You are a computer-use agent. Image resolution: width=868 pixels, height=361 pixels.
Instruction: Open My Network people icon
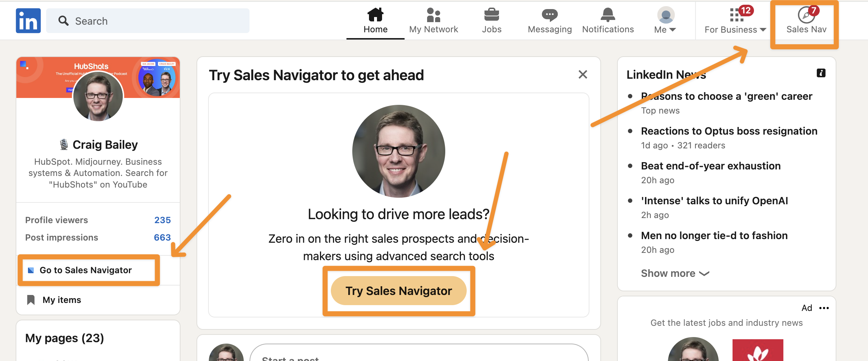[x=433, y=15]
